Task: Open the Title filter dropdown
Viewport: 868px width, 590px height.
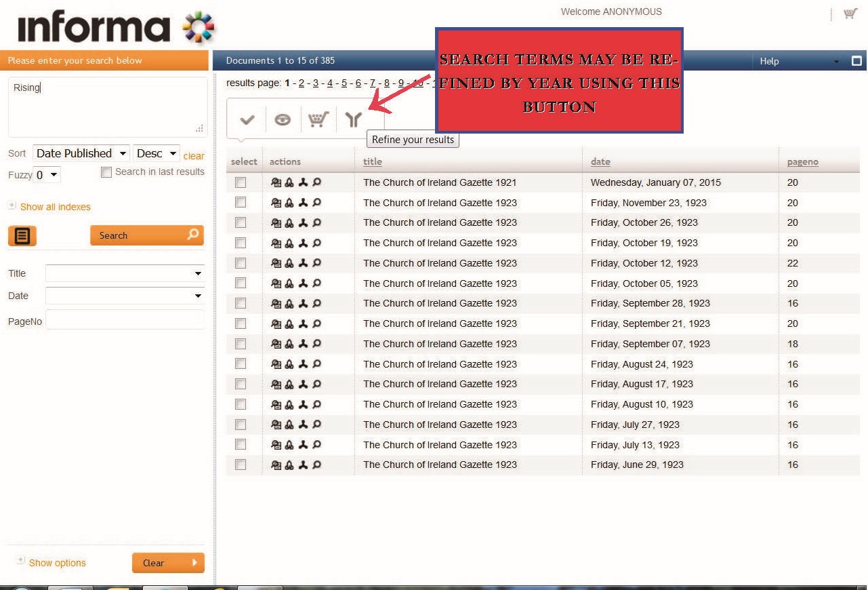Action: pyautogui.click(x=125, y=273)
